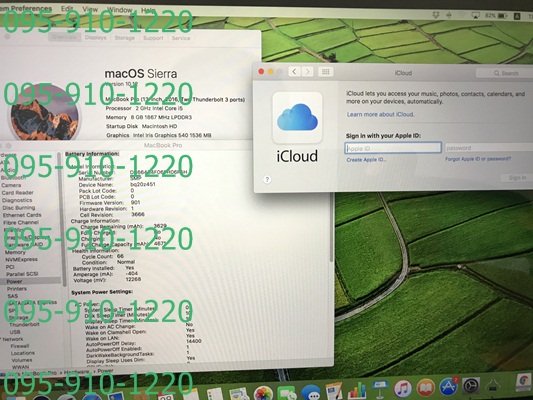Open the View menu

pyautogui.click(x=90, y=9)
